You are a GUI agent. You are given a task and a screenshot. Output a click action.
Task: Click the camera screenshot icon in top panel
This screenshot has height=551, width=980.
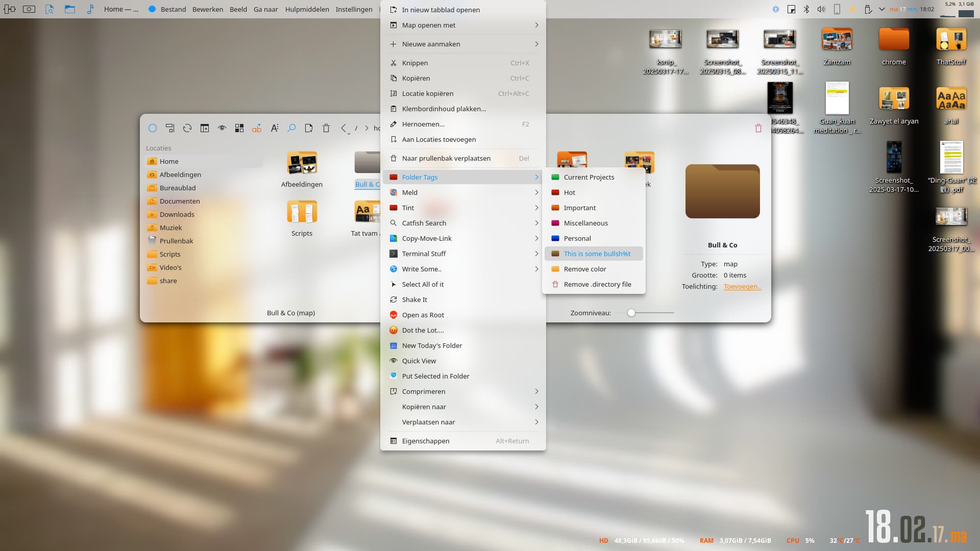(29, 9)
